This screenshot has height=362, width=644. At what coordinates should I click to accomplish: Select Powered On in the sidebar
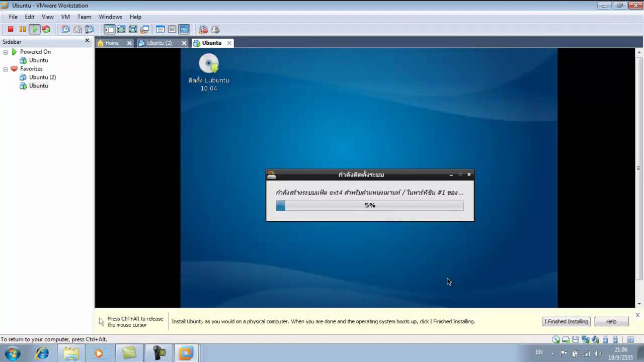pos(35,52)
